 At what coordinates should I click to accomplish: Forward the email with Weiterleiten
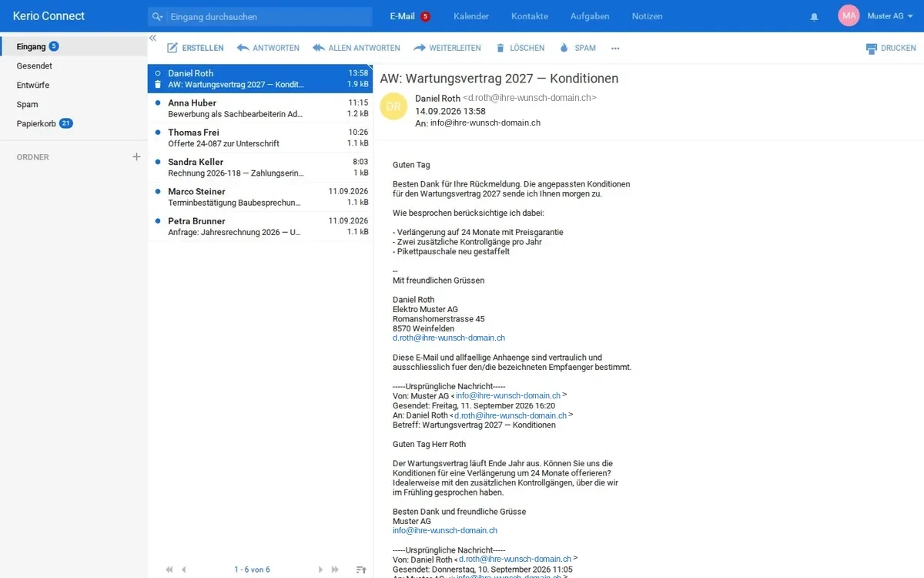click(447, 48)
